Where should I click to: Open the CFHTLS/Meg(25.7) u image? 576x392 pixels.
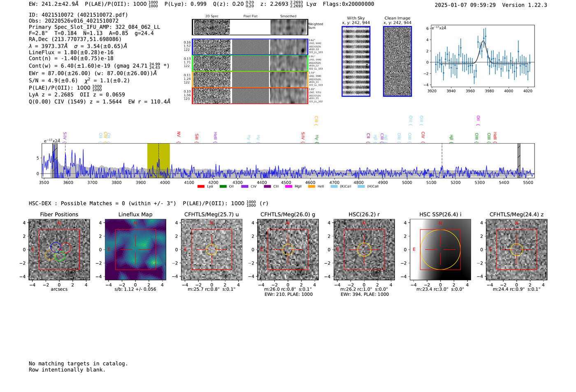coord(211,250)
